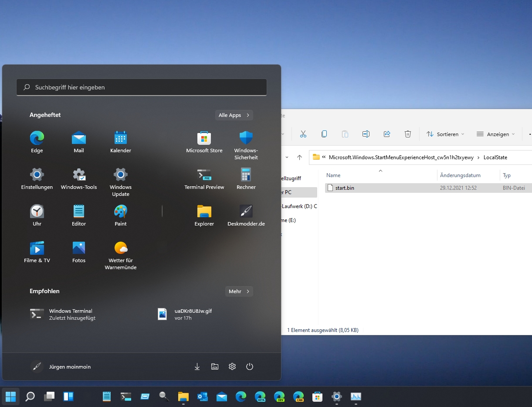Image resolution: width=532 pixels, height=407 pixels.
Task: Open Downloads folder icon in Start footer
Action: [197, 367]
